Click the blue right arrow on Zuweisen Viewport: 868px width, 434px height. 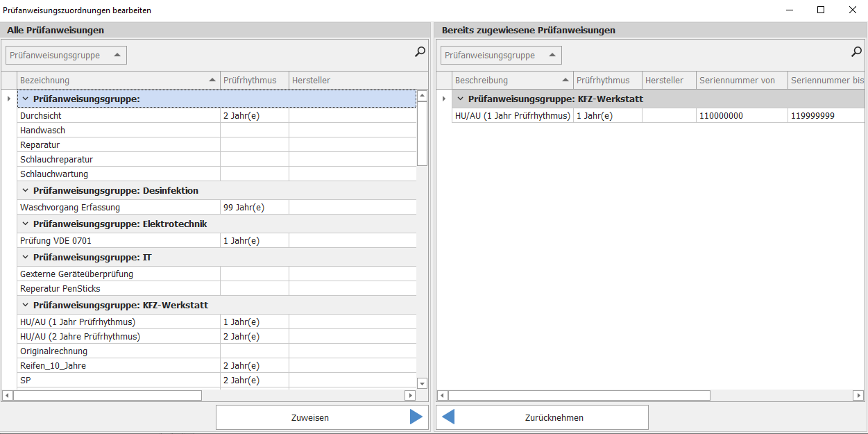tap(416, 417)
